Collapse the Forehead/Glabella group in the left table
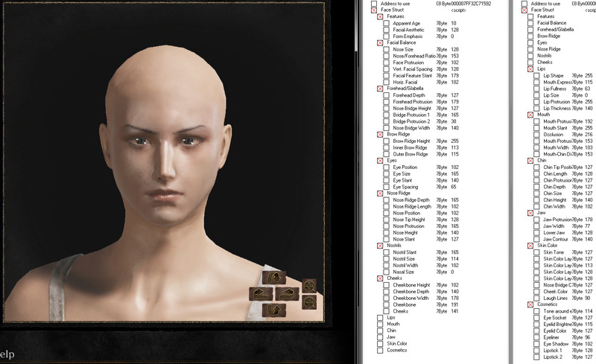 click(380, 89)
